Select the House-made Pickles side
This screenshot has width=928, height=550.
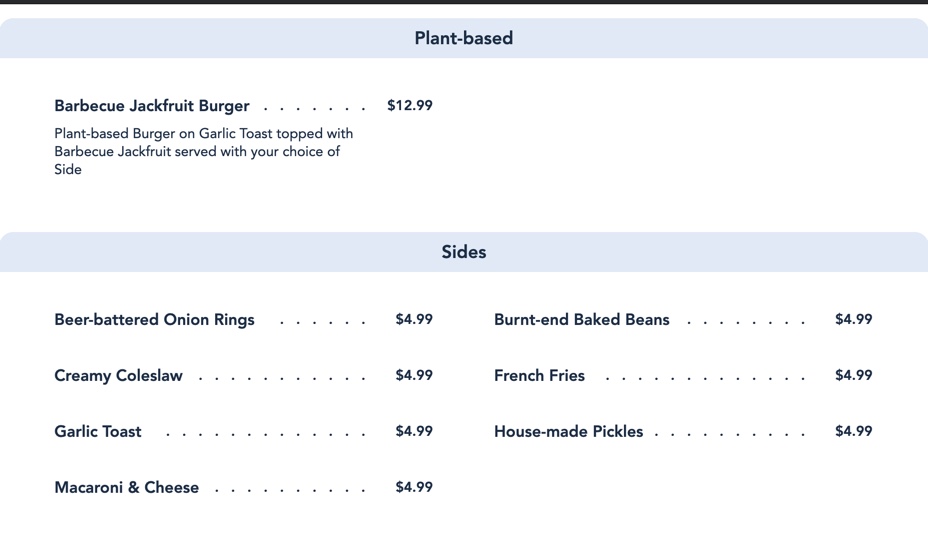click(568, 432)
